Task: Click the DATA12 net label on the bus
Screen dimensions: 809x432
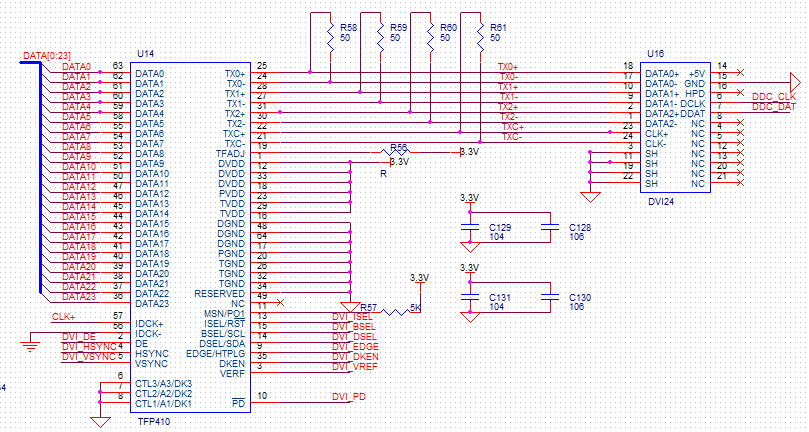Action: 79,186
